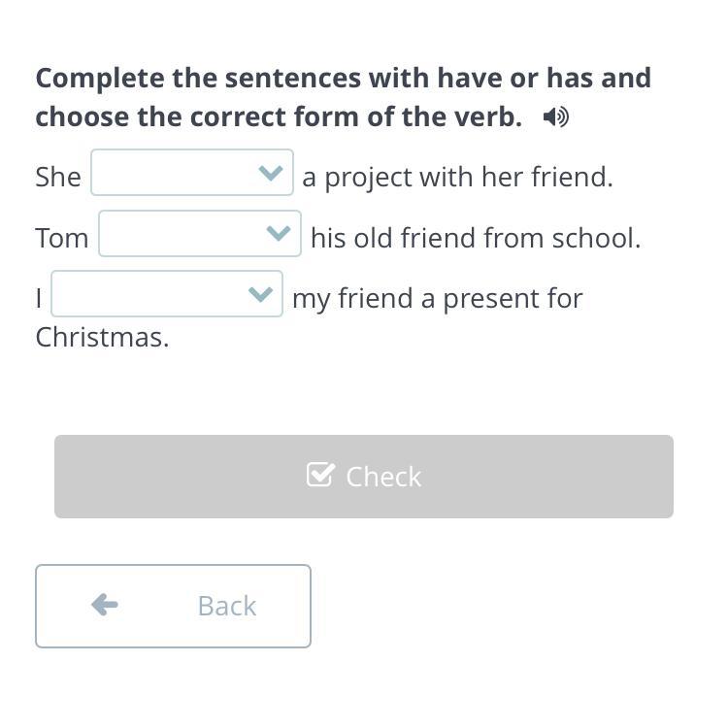Play the audio speaker icon beside instructions
728x728 pixels.
point(555,117)
